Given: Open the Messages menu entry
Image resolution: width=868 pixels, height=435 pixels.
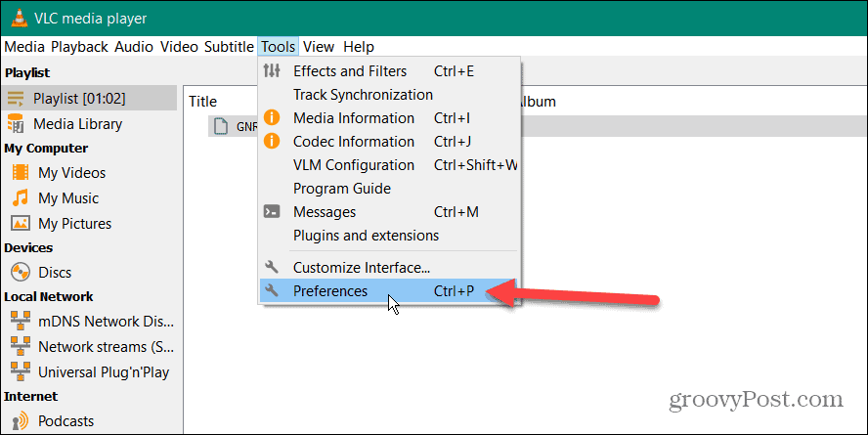Looking at the screenshot, I should (x=390, y=212).
